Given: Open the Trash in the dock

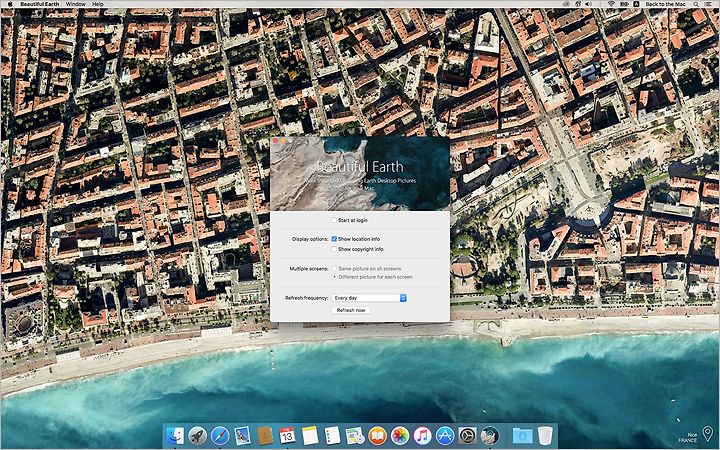Looking at the screenshot, I should [545, 435].
